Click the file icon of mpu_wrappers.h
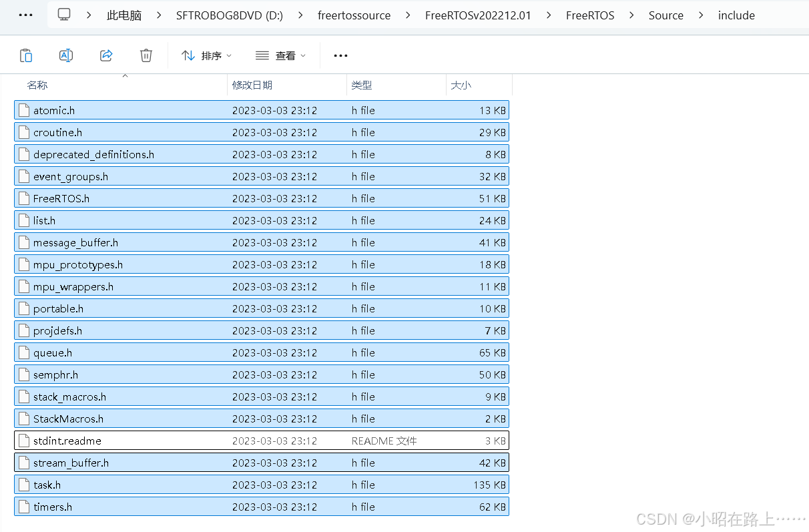809x532 pixels. coord(24,286)
